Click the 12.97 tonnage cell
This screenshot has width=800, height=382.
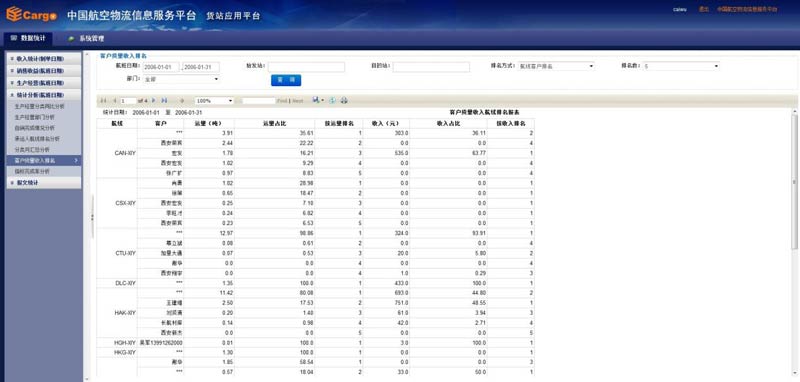[x=210, y=233]
